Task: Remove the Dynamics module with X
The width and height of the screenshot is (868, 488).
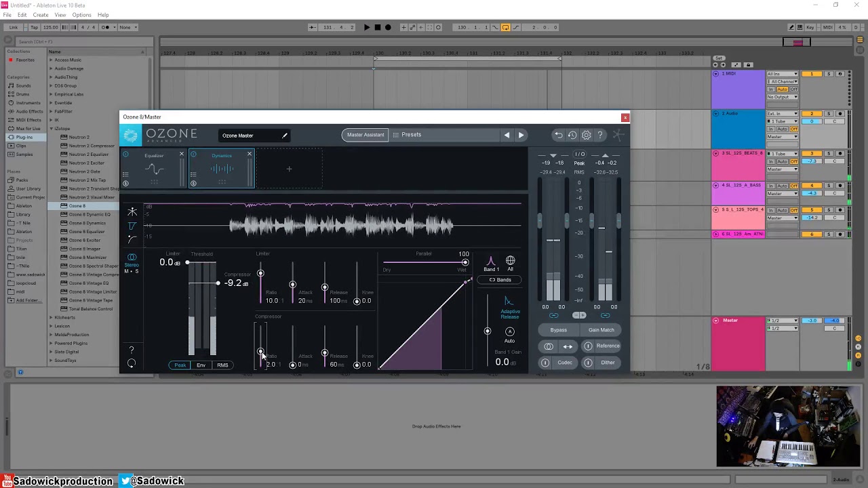Action: click(249, 155)
